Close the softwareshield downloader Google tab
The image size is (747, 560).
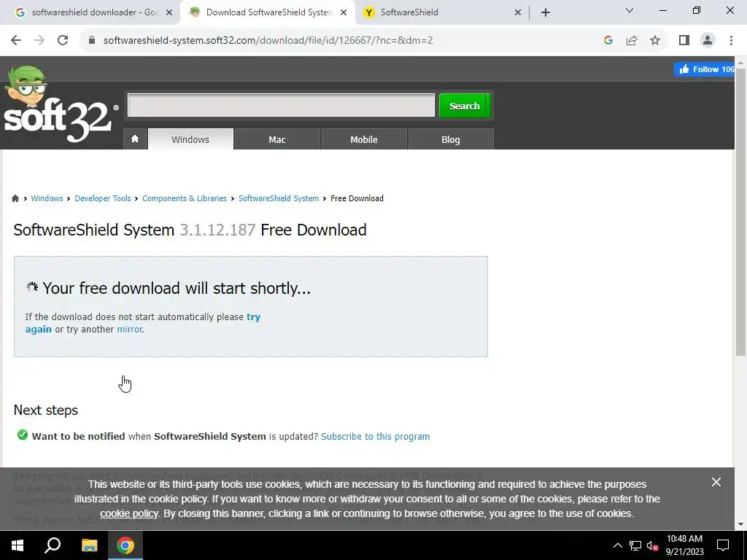[169, 12]
